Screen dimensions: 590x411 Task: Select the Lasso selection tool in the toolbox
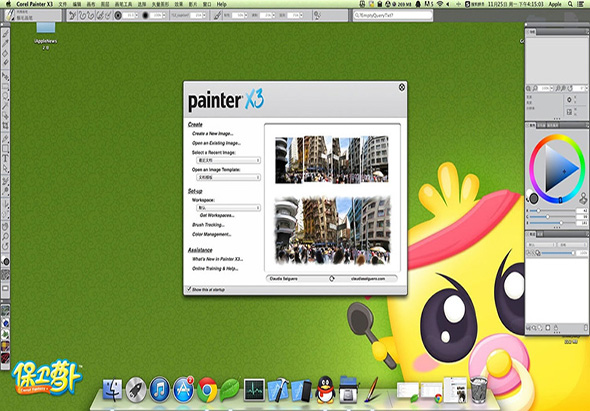click(6, 97)
